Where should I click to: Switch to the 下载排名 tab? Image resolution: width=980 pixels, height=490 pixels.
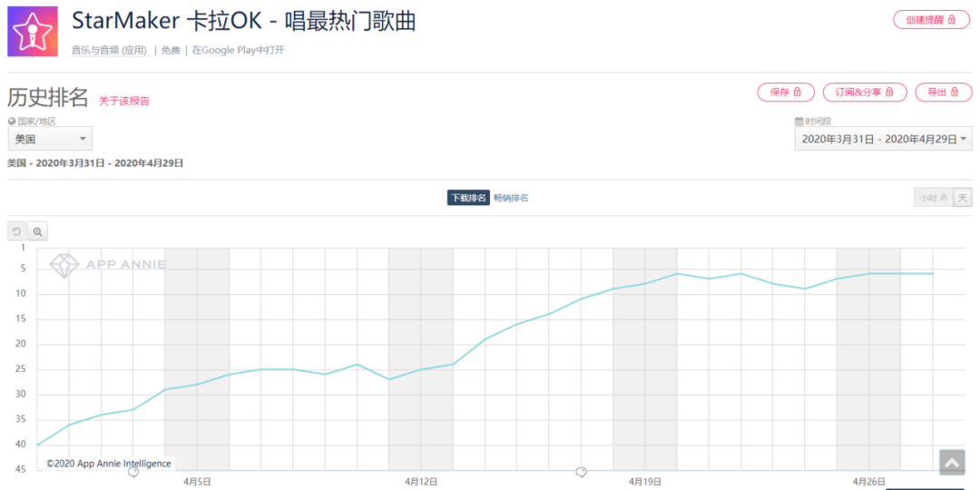(467, 198)
